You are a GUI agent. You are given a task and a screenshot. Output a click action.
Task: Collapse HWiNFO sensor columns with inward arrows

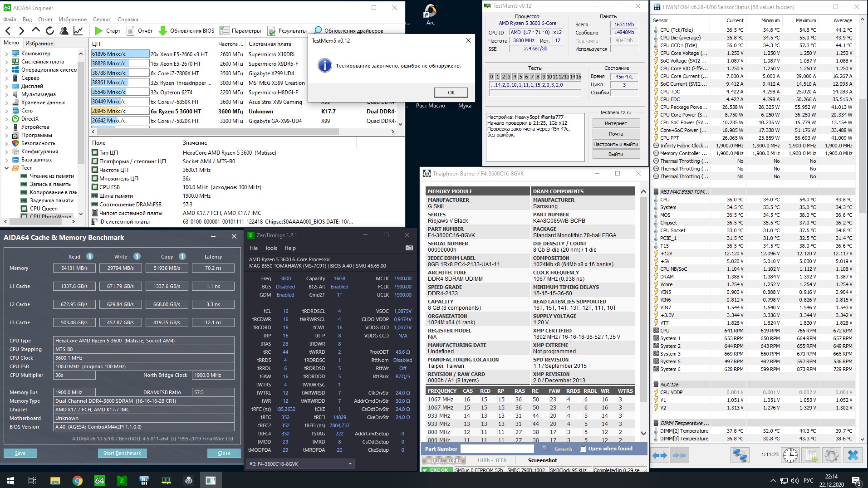pyautogui.click(x=679, y=455)
